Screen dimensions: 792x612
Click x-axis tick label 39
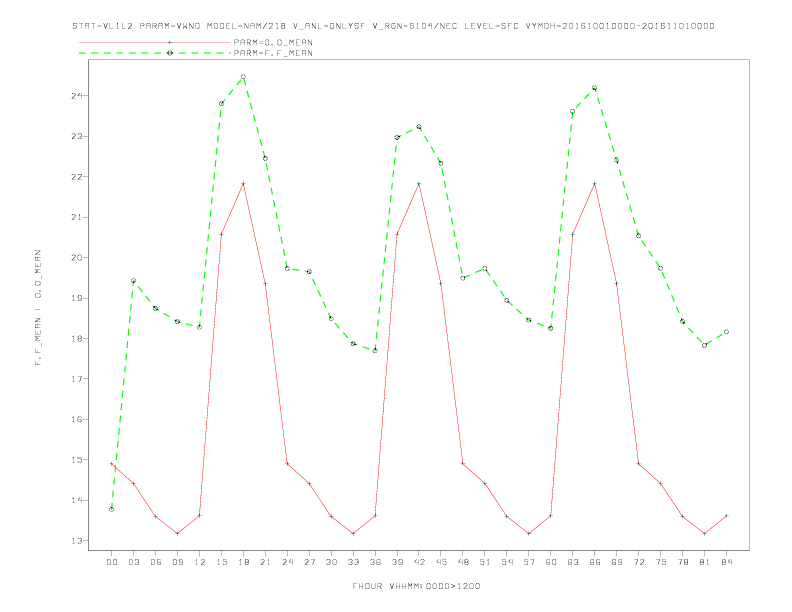pos(397,562)
